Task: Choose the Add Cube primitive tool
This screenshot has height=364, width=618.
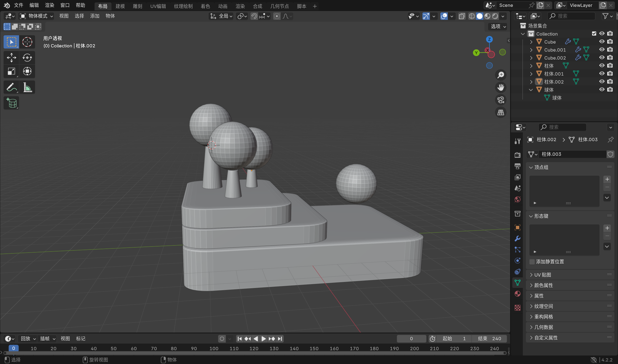Action: [x=11, y=103]
